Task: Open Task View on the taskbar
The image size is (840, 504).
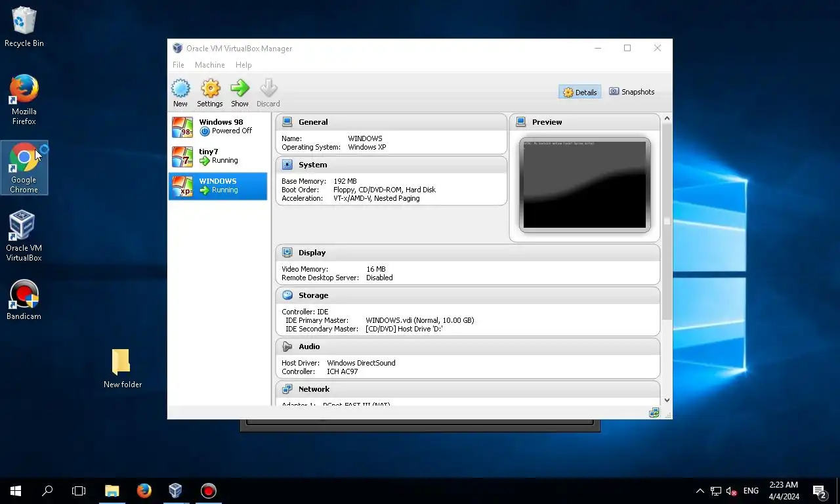Action: [x=79, y=490]
